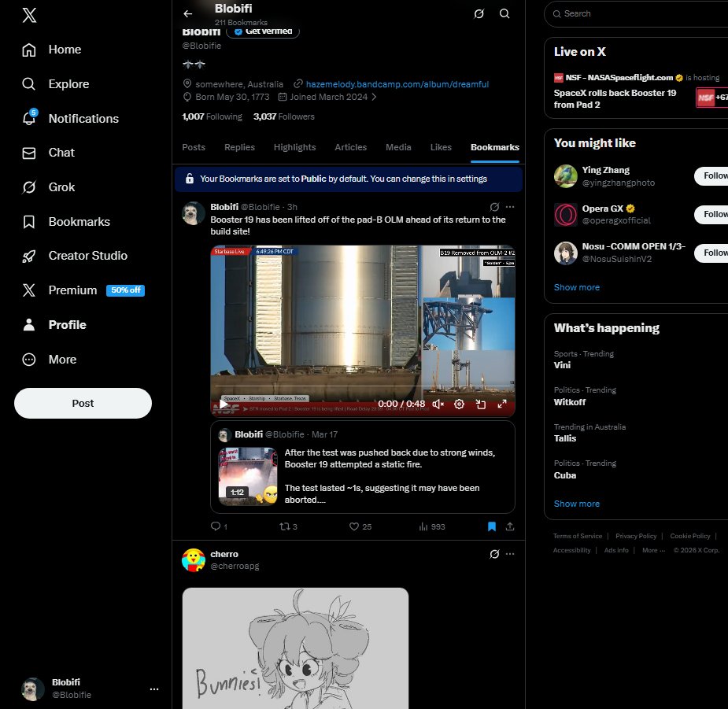Open video settings gear
The width and height of the screenshot is (728, 709).
pyautogui.click(x=459, y=404)
